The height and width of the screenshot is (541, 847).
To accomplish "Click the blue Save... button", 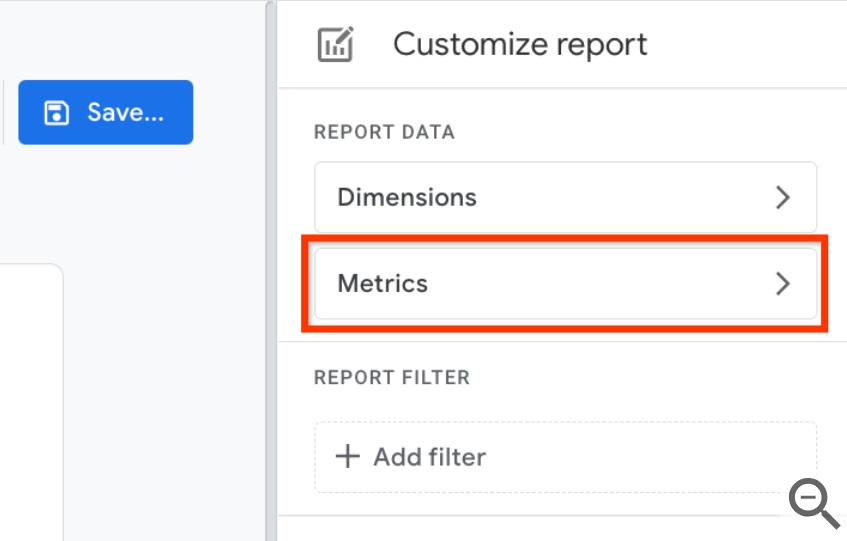I will (x=105, y=112).
